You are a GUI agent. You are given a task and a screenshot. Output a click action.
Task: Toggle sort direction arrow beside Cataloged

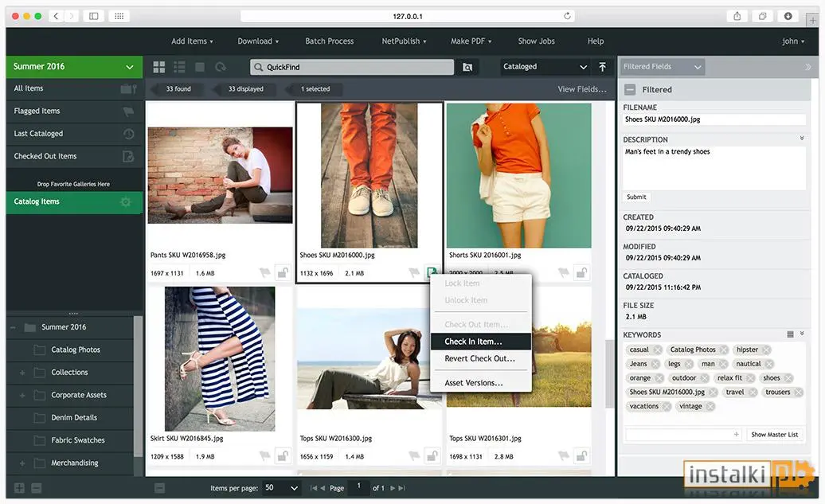click(x=603, y=67)
